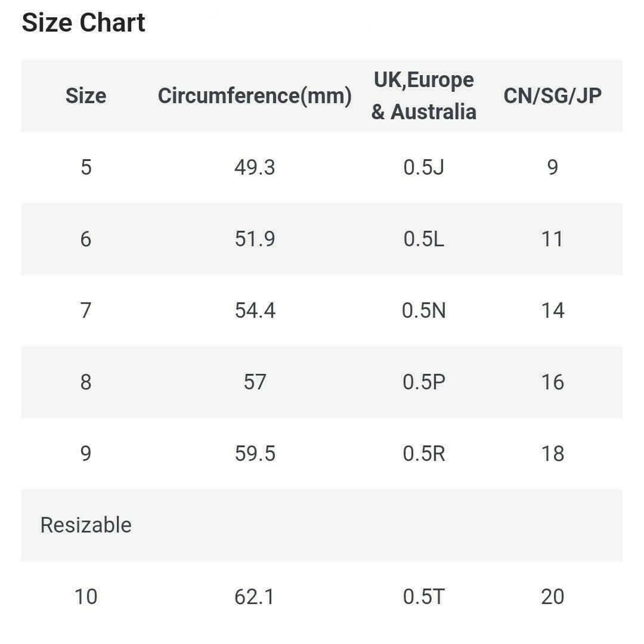
Task: Click size 10 in the table
Action: 86,597
